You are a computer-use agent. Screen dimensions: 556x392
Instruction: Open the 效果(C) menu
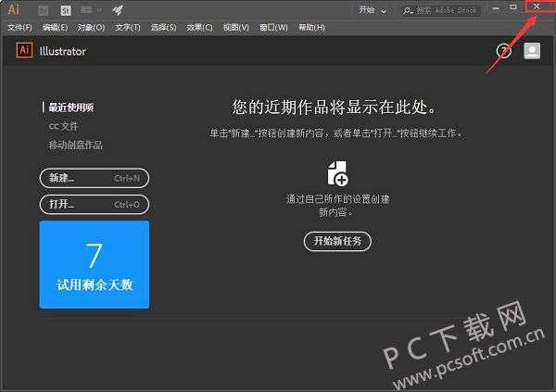[x=199, y=27]
